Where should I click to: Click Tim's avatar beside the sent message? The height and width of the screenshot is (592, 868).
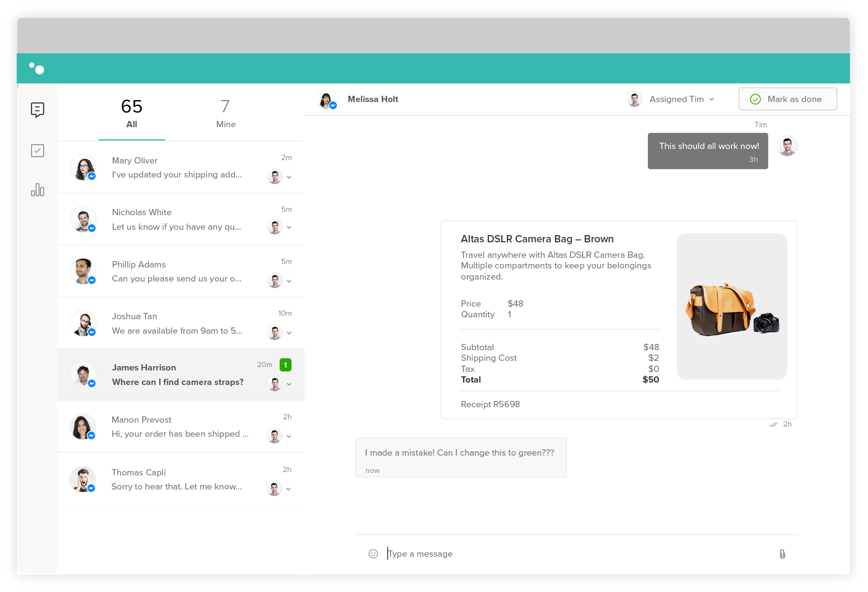tap(787, 146)
